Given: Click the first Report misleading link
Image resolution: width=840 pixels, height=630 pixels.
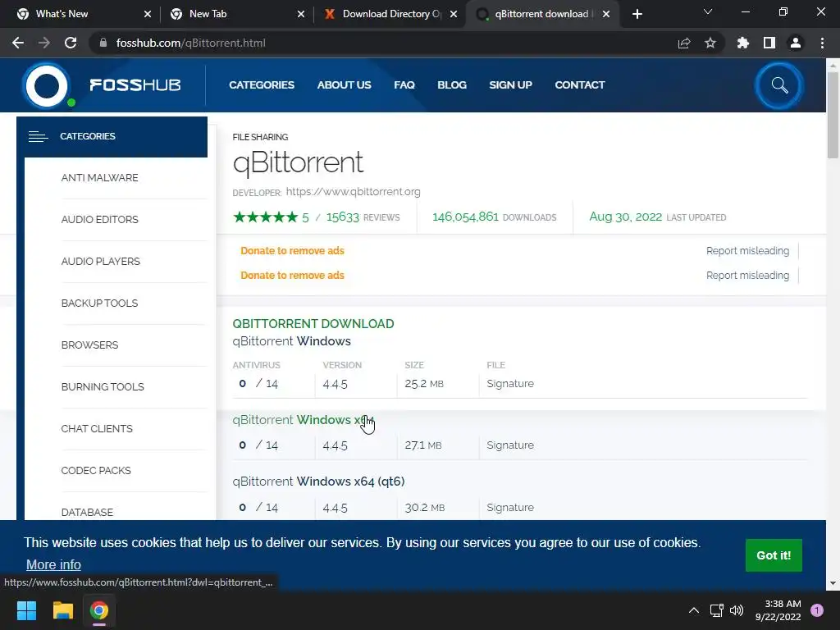Looking at the screenshot, I should 747,251.
